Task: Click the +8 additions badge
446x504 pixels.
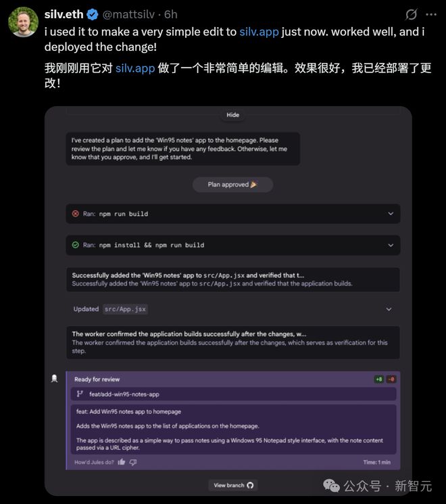Action: [x=379, y=380]
